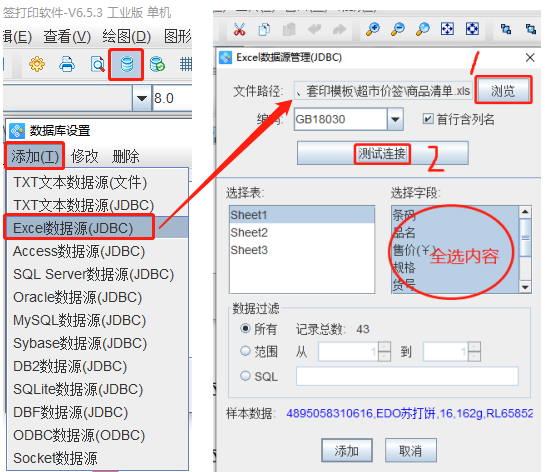Open the 添加(T) menu
Screen dimensions: 549x472
click(x=35, y=156)
